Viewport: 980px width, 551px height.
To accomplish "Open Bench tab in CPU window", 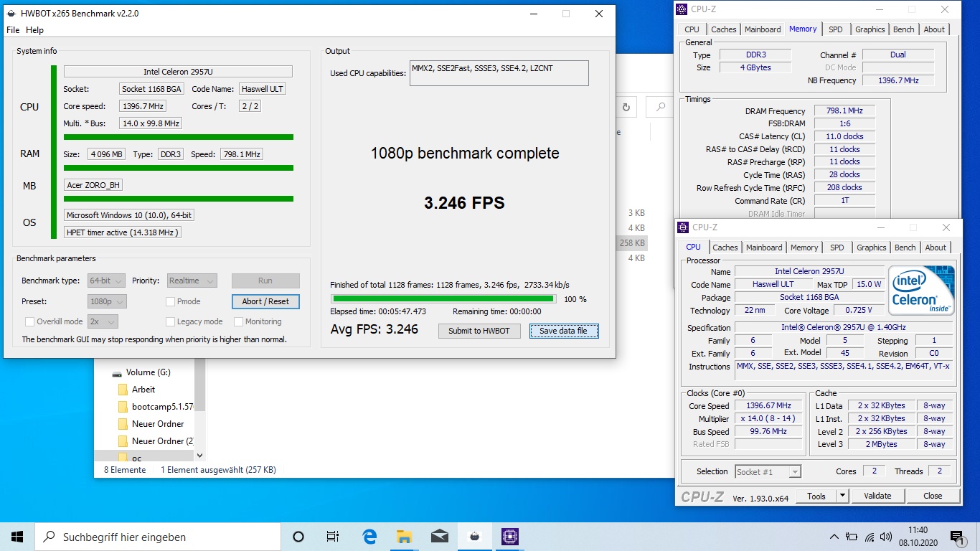I will (905, 248).
